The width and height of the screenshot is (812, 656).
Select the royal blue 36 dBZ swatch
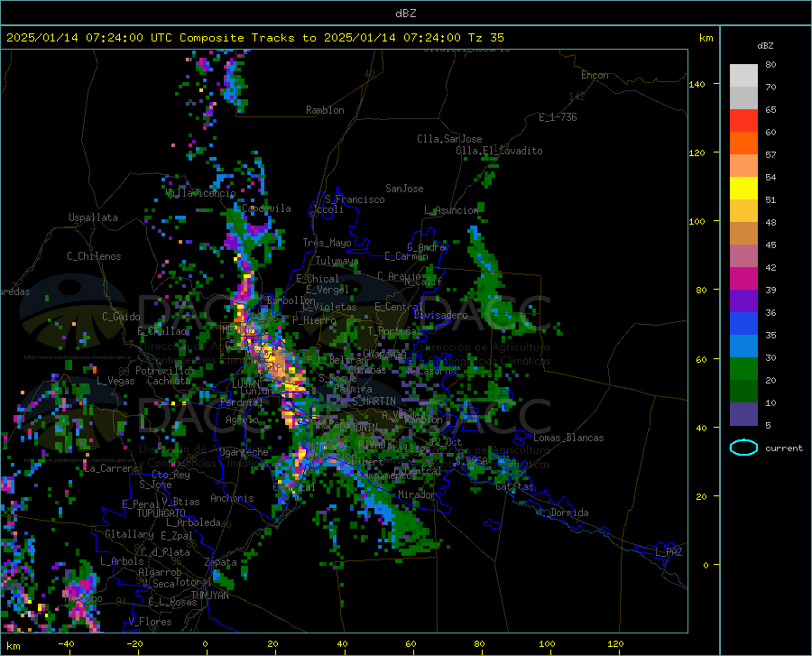pos(743,324)
